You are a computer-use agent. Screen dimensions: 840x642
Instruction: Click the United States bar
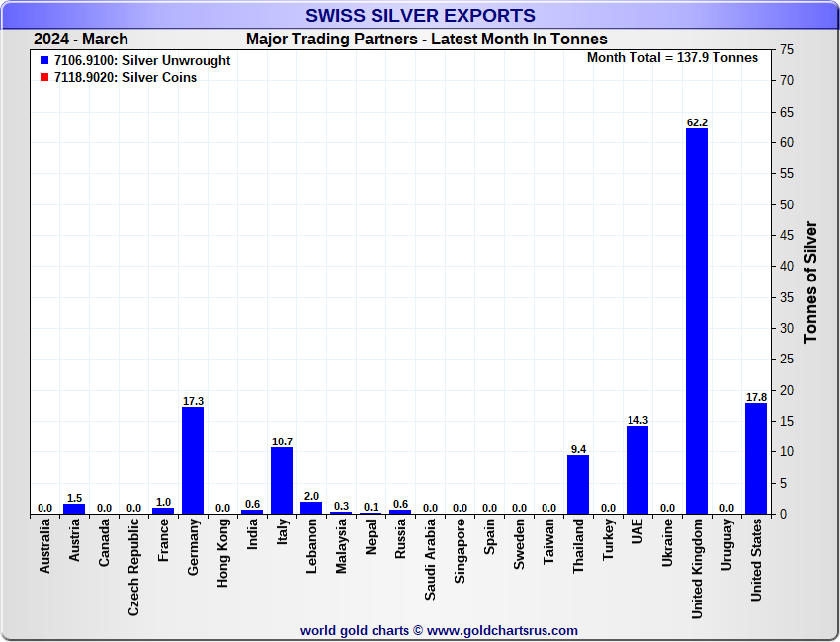(756, 458)
